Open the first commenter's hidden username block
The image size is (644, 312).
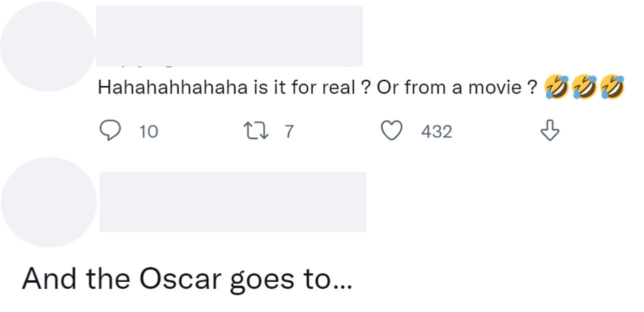pos(229,36)
